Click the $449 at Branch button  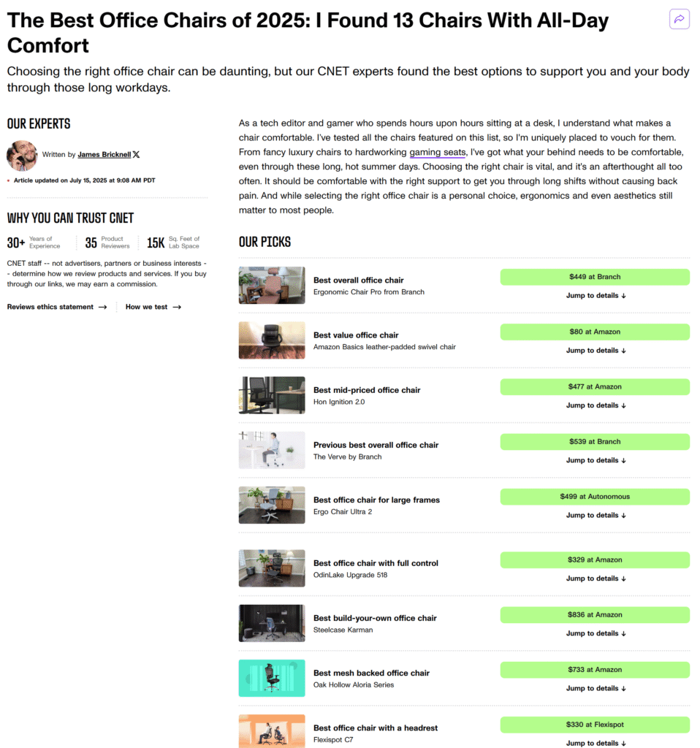coord(595,277)
